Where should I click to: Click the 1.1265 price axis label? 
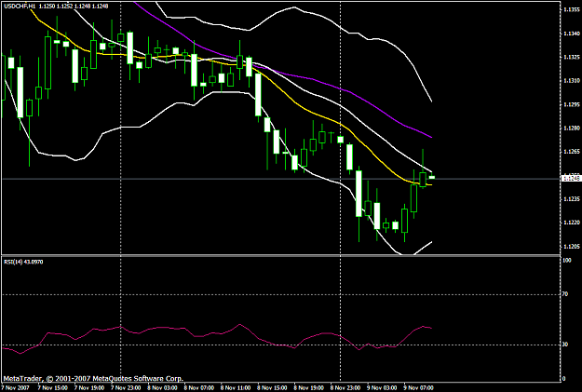572,152
